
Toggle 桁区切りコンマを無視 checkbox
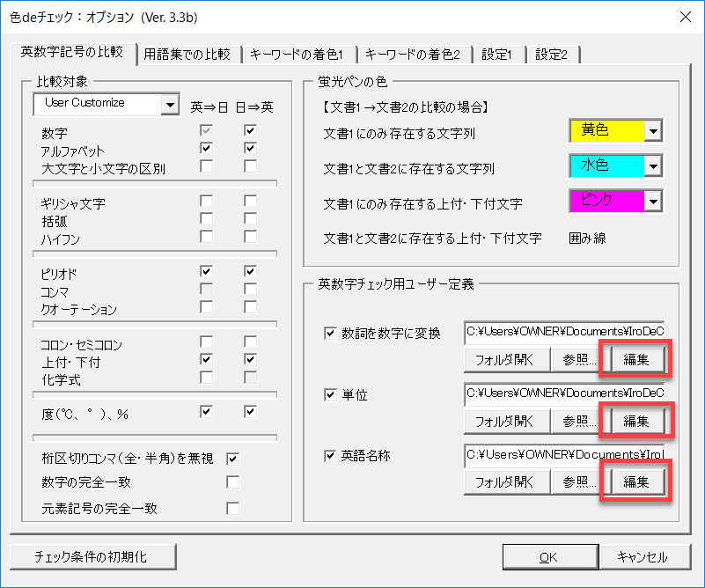(x=233, y=459)
